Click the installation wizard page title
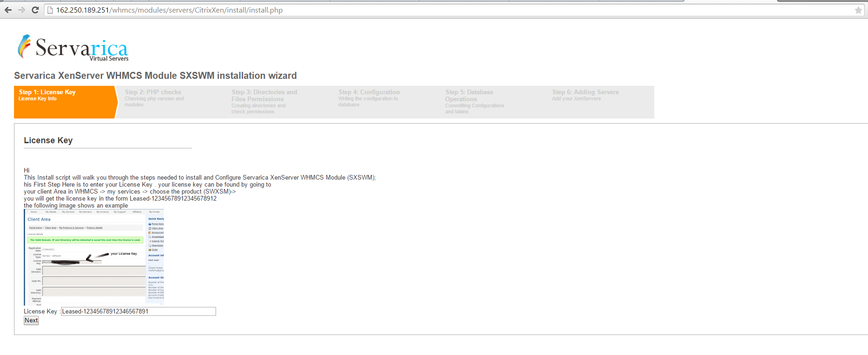 [x=155, y=76]
